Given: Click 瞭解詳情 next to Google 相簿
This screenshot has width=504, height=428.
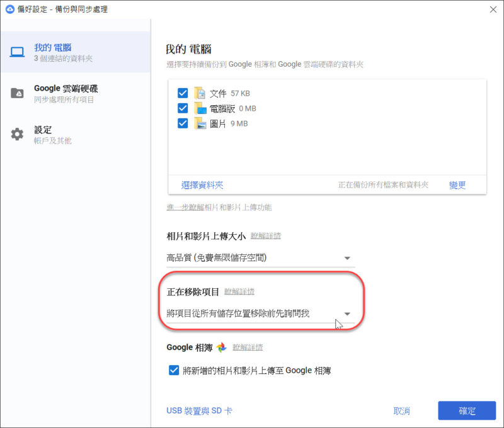Looking at the screenshot, I should [x=248, y=347].
